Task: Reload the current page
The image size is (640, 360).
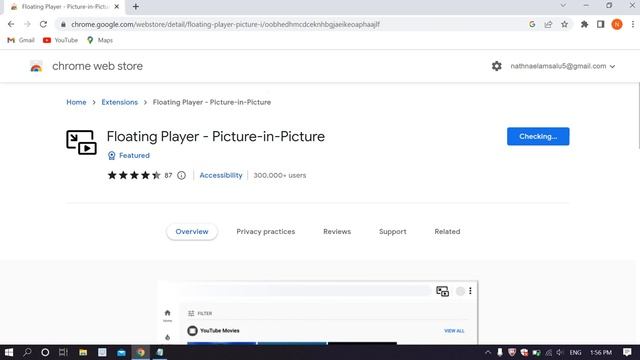Action: pos(43,24)
